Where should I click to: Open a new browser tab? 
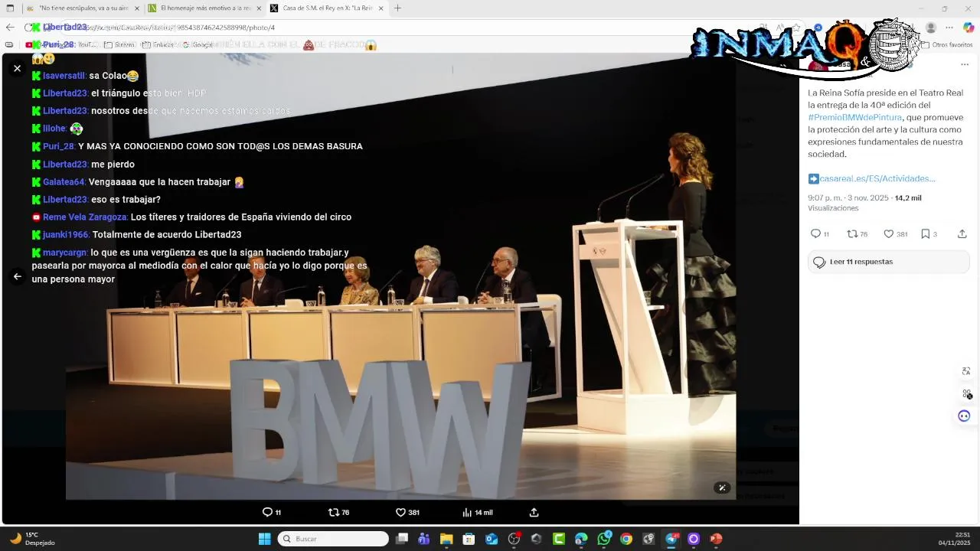pyautogui.click(x=397, y=8)
